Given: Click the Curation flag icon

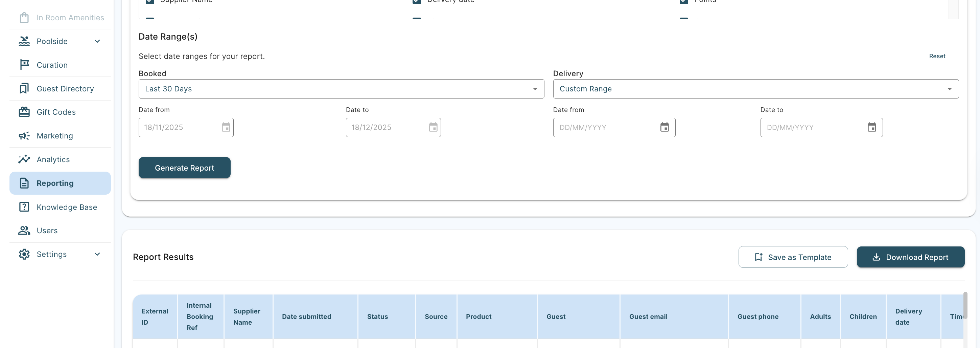Looking at the screenshot, I should click(x=24, y=65).
